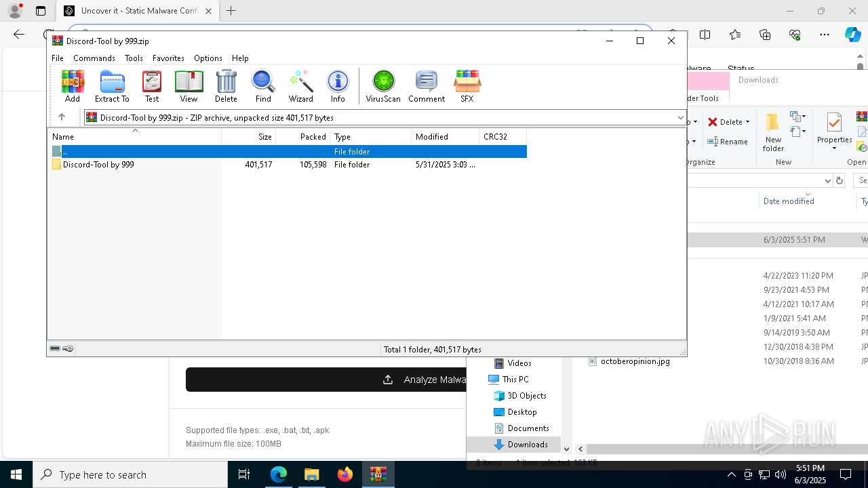Click Delete in Explorer ribbon

pyautogui.click(x=725, y=122)
